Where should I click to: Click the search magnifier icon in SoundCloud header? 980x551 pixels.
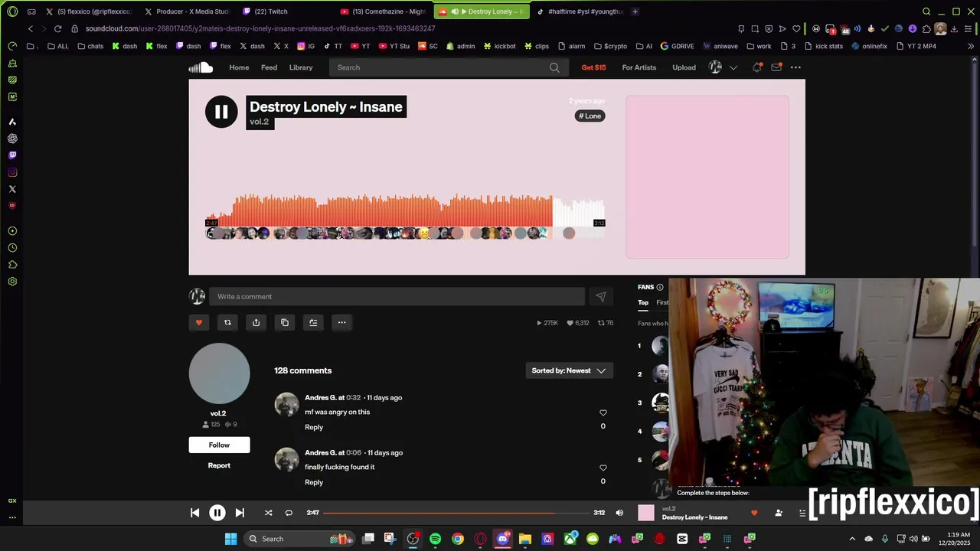pos(554,67)
